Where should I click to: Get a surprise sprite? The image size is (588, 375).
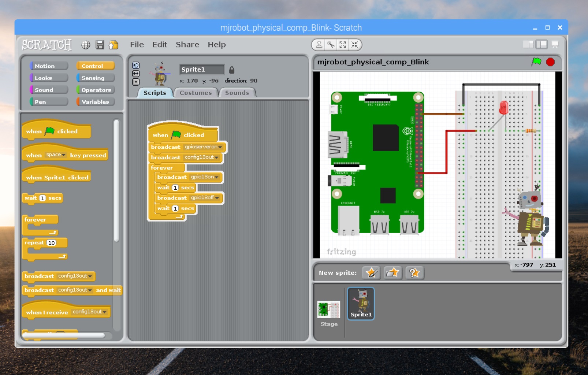[x=414, y=273]
